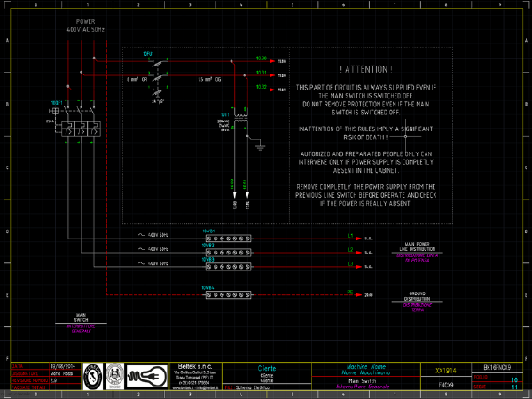Select the 10QF1 main switch handle symbol
The image size is (532, 399).
(x=55, y=111)
